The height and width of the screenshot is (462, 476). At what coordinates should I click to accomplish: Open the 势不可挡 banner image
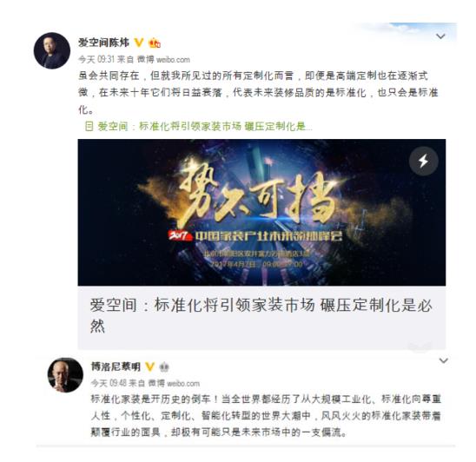(x=261, y=213)
